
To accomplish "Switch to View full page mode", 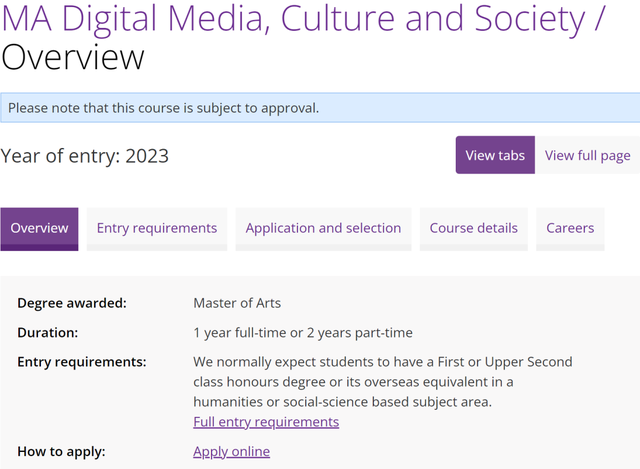I will pyautogui.click(x=587, y=155).
